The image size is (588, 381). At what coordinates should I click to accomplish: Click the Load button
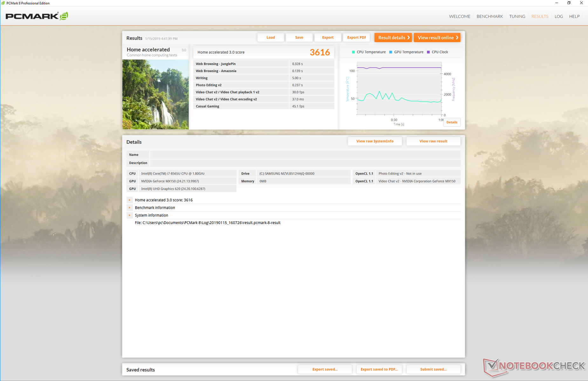click(270, 37)
